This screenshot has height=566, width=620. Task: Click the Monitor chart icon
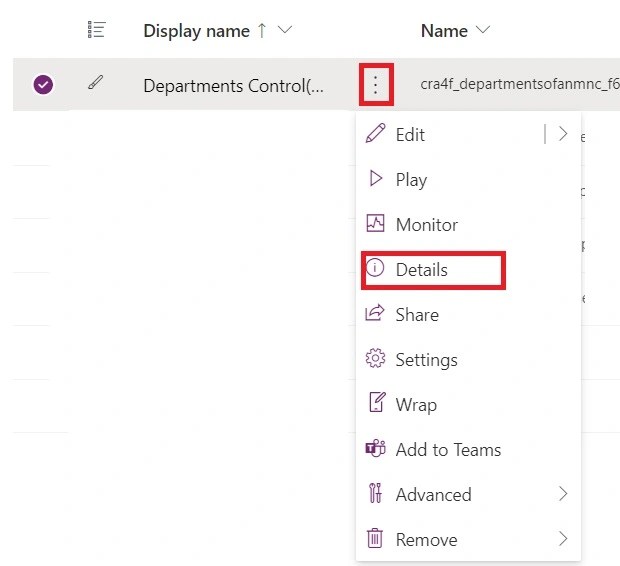(x=376, y=224)
